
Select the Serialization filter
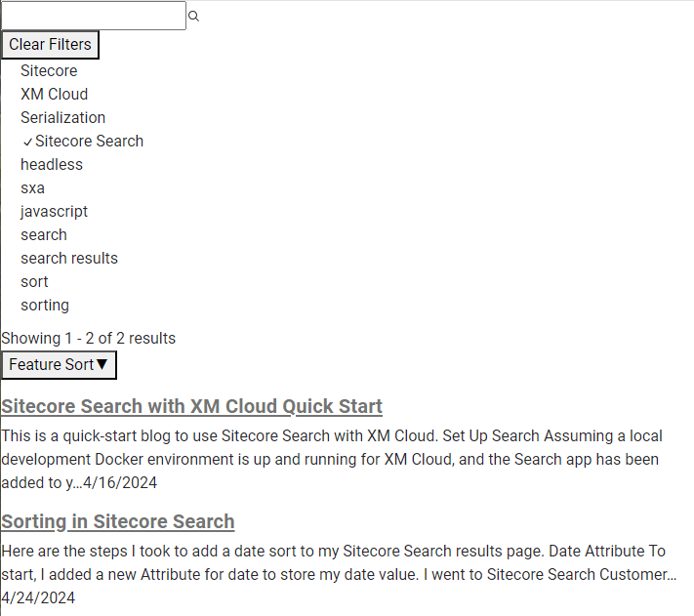(x=62, y=118)
